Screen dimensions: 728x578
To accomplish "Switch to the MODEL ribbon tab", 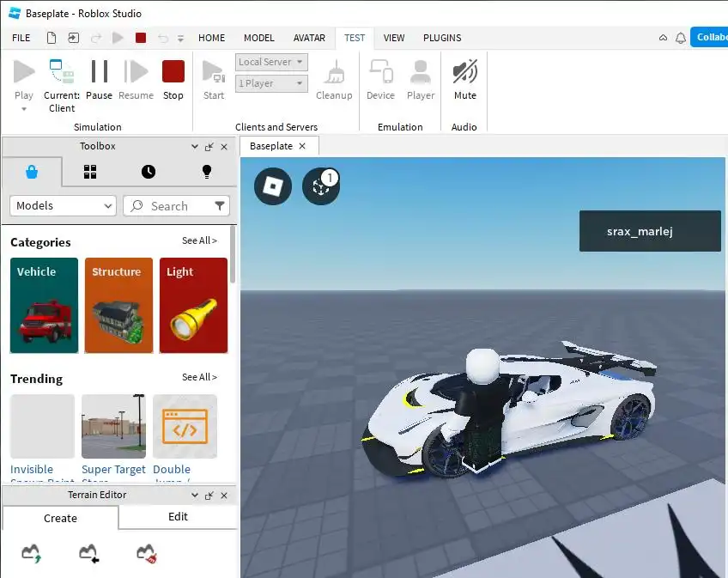I will (259, 38).
